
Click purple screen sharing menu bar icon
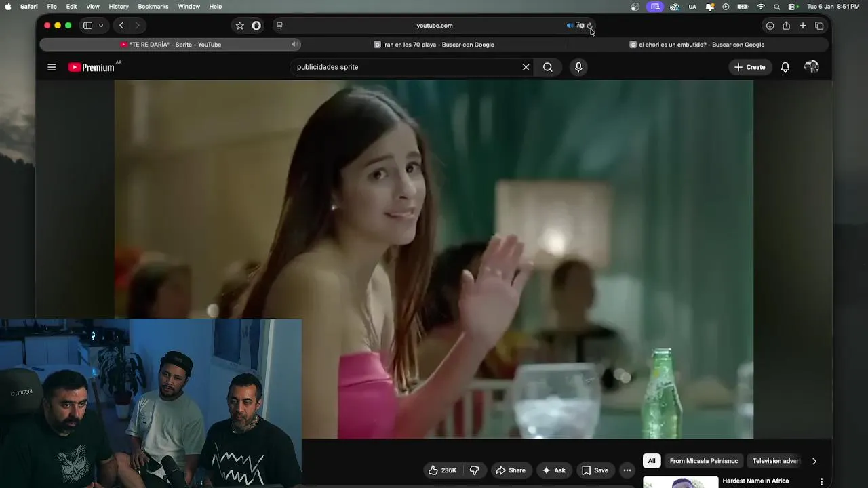click(655, 7)
